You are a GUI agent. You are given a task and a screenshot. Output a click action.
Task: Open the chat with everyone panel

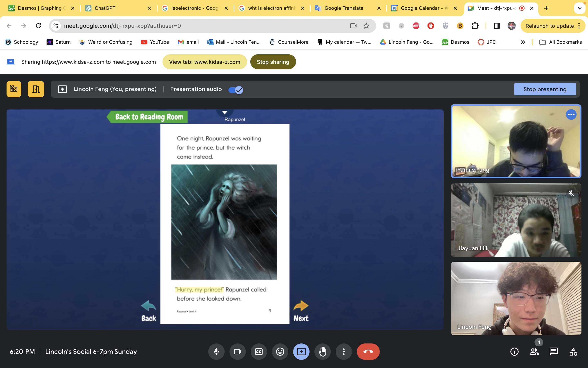(x=553, y=351)
